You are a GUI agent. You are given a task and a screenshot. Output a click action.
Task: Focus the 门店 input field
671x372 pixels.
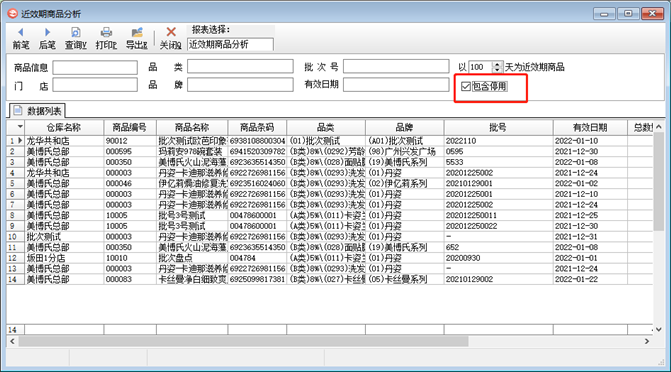(95, 85)
